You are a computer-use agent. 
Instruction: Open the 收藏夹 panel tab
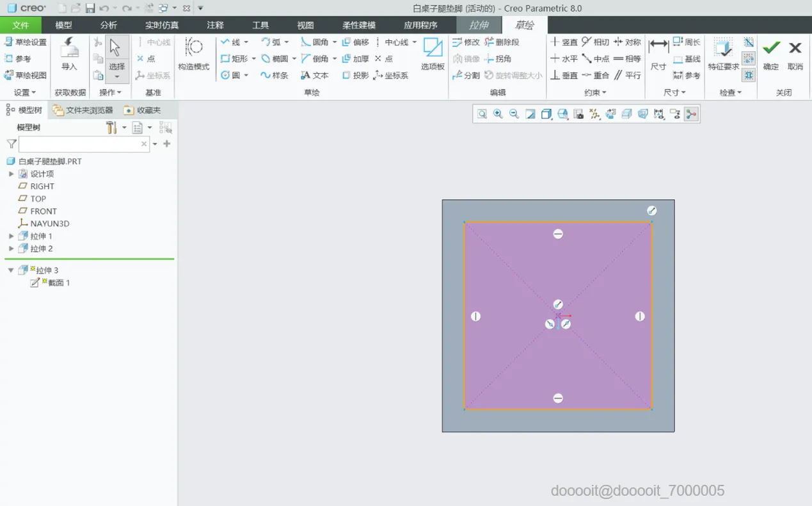[x=142, y=110]
